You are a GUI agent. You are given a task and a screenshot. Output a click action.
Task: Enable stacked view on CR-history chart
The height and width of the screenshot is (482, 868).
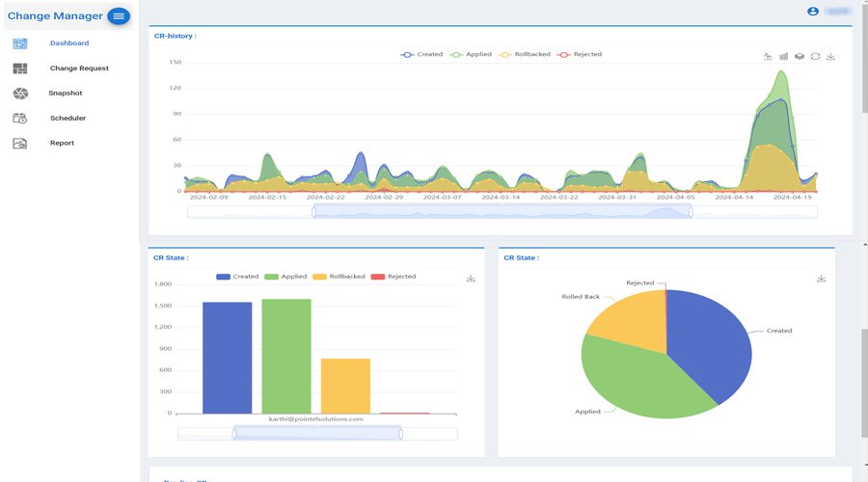800,57
